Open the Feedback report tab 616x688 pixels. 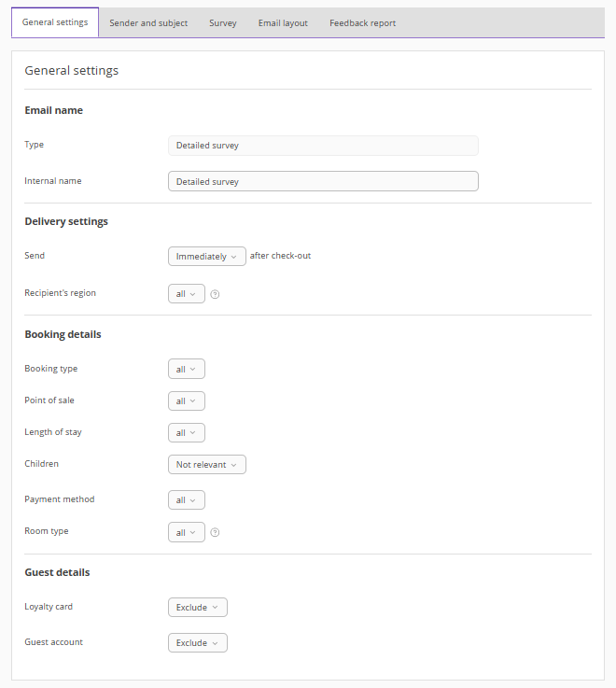(362, 23)
